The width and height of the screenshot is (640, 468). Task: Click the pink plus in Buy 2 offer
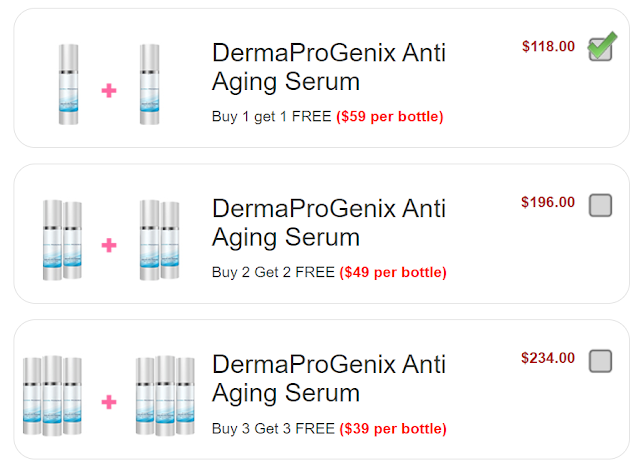(x=109, y=245)
